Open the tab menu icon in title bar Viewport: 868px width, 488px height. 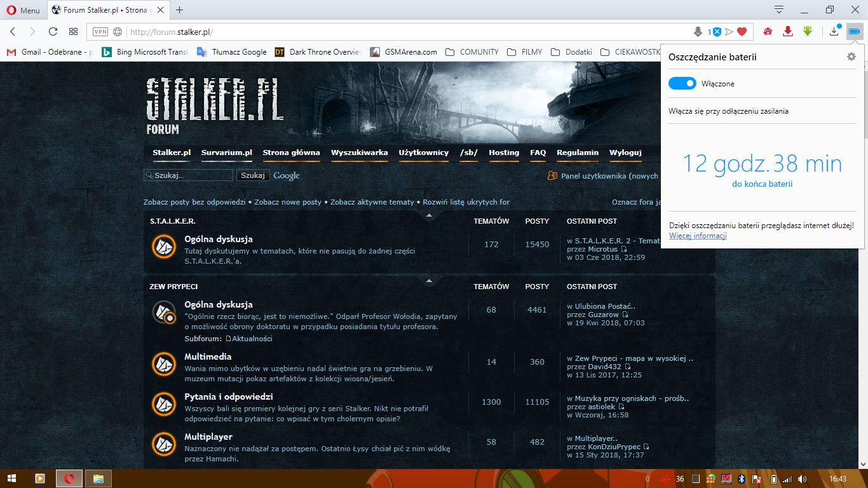[779, 10]
